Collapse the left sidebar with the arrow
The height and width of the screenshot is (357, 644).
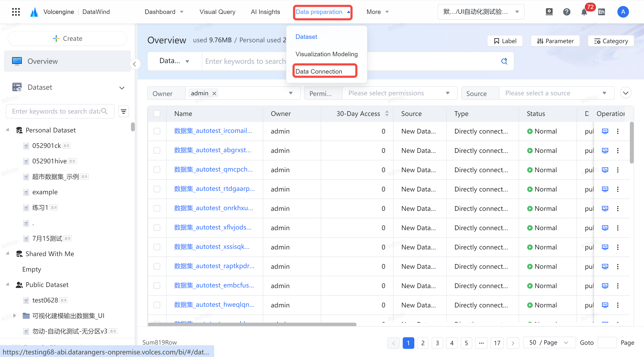[135, 64]
